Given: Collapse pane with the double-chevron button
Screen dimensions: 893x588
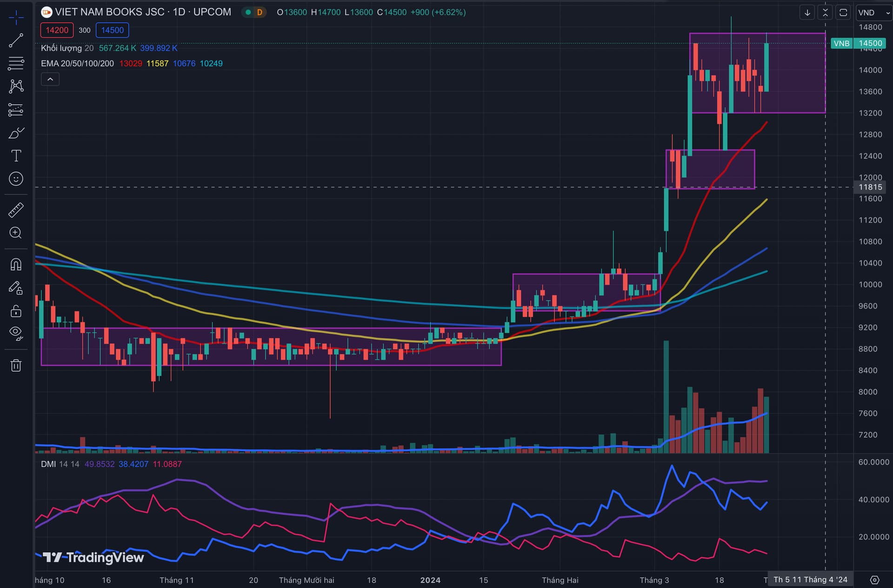Looking at the screenshot, I should click(x=825, y=13).
